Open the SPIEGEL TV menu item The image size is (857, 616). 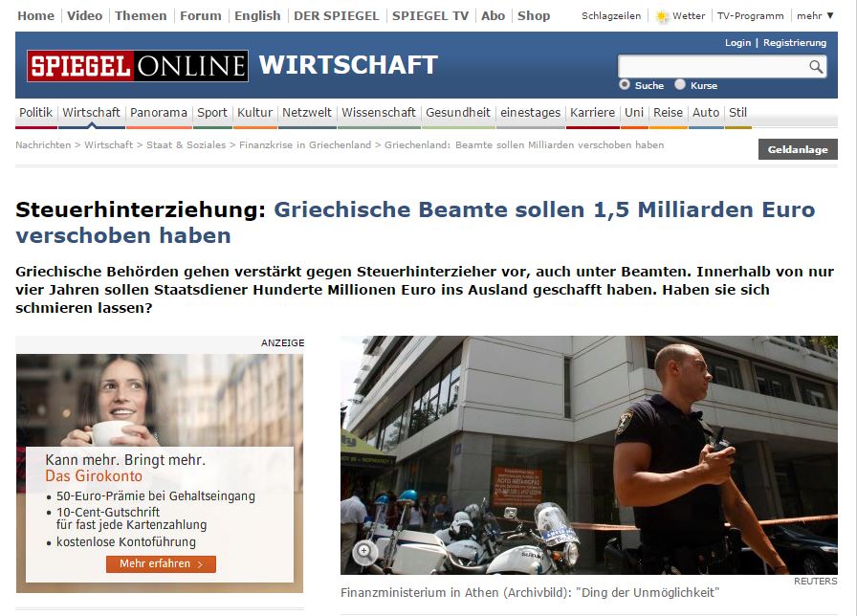point(430,16)
